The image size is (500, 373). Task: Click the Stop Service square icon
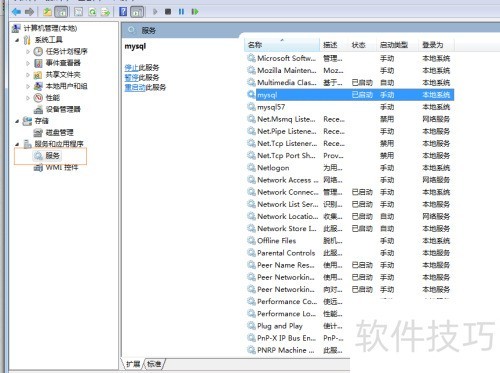click(x=168, y=12)
